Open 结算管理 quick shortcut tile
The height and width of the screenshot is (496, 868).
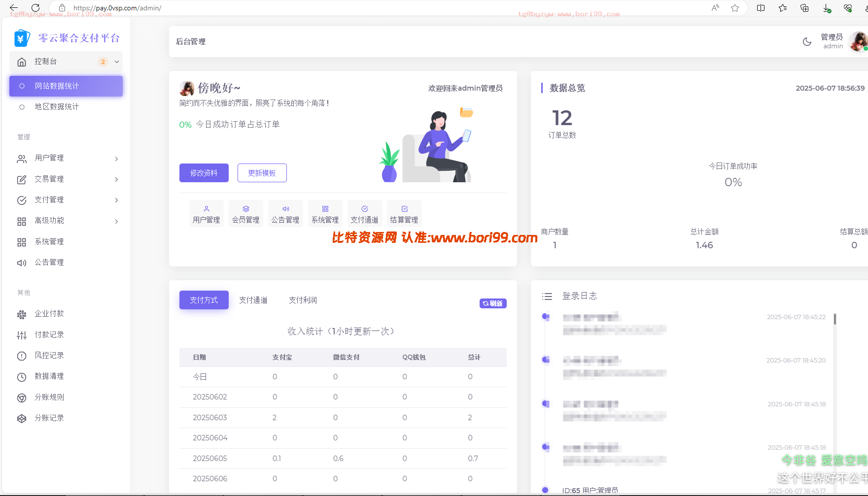(404, 214)
